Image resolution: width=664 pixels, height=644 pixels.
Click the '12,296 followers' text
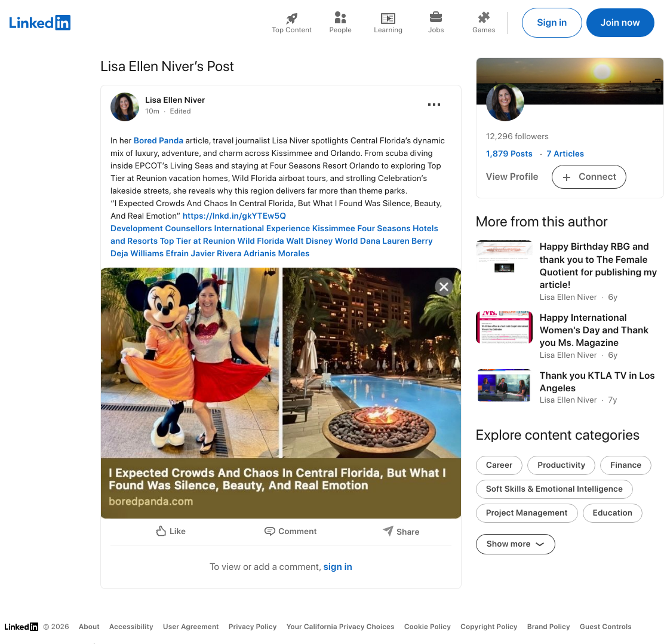tap(517, 136)
